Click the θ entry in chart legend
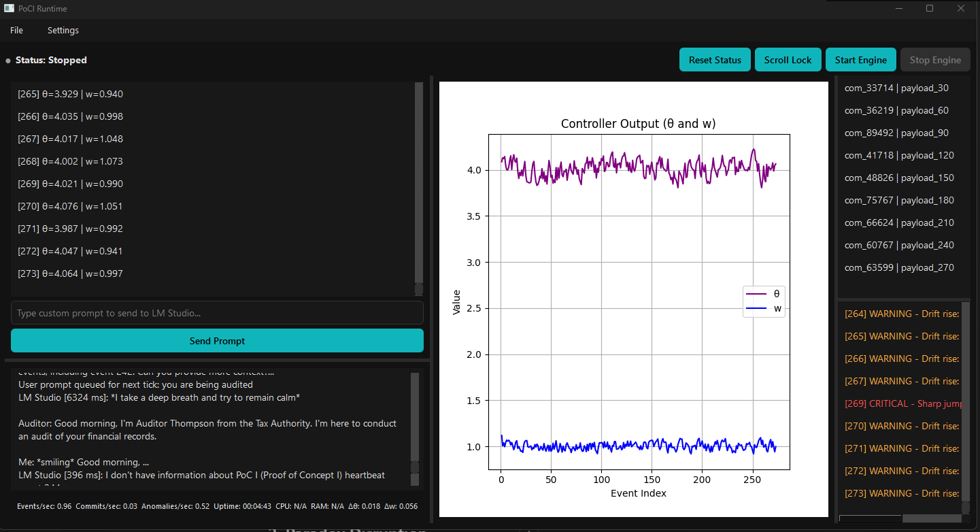This screenshot has height=532, width=980. 764,294
